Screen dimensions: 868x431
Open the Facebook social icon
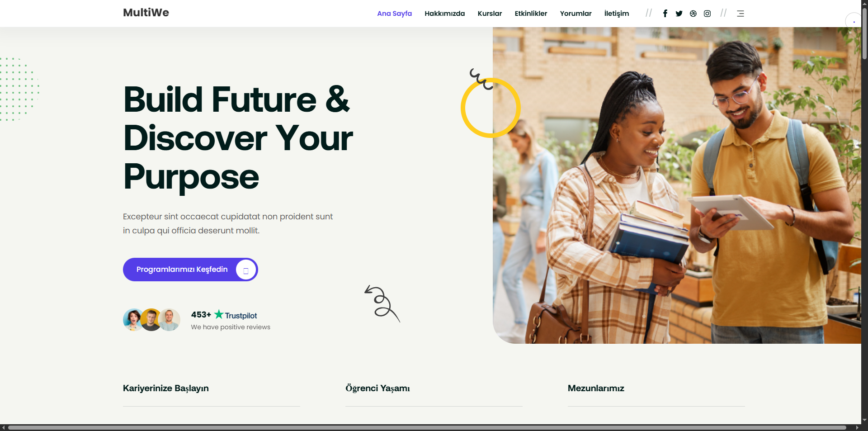pyautogui.click(x=665, y=14)
